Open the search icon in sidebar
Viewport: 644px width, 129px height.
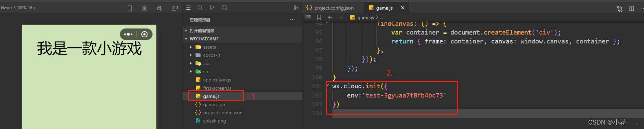point(200,8)
